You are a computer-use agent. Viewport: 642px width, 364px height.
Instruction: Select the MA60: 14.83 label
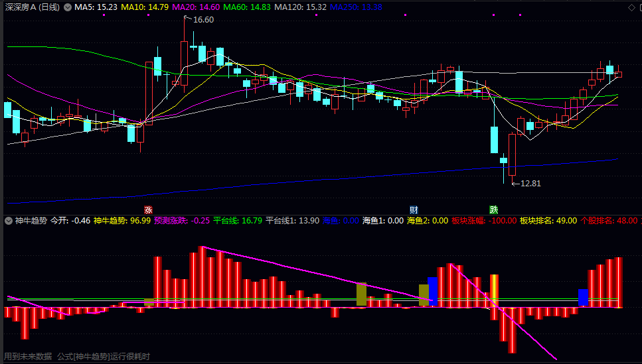[x=247, y=7]
